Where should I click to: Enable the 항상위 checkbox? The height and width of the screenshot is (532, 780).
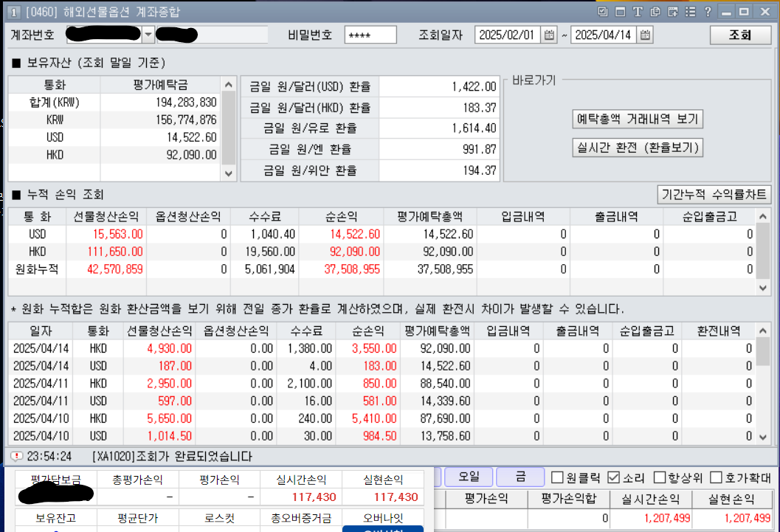tap(659, 477)
